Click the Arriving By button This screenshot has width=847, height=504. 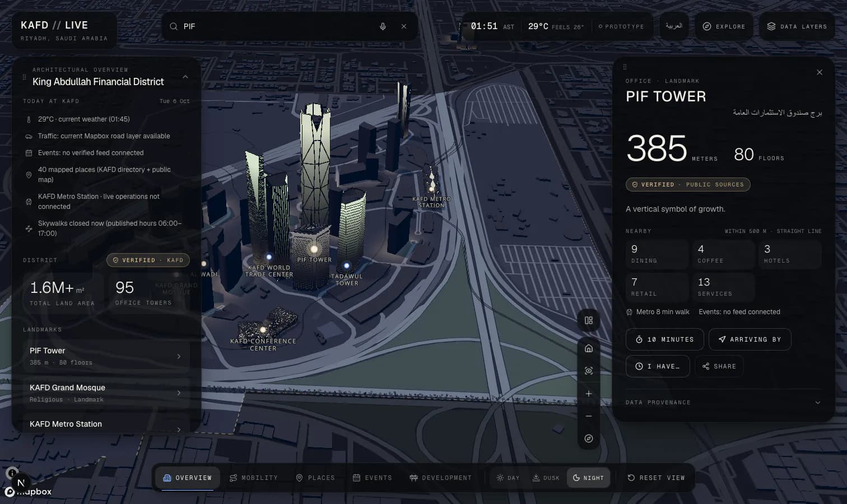[x=750, y=339]
